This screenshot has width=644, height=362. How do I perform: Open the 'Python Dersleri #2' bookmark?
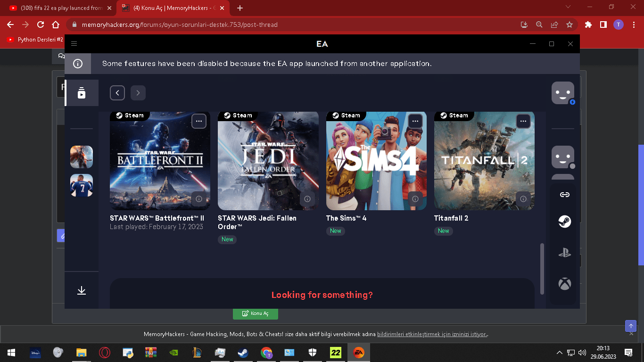click(x=35, y=40)
